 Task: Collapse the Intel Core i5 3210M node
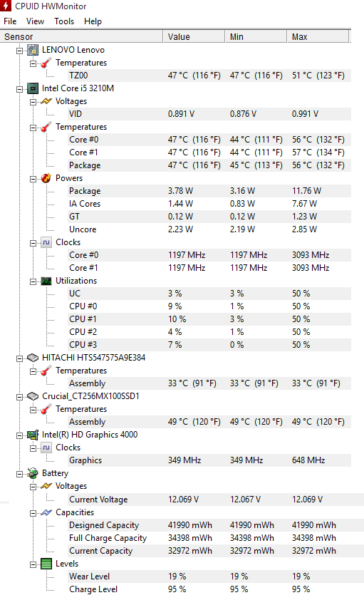[20, 89]
